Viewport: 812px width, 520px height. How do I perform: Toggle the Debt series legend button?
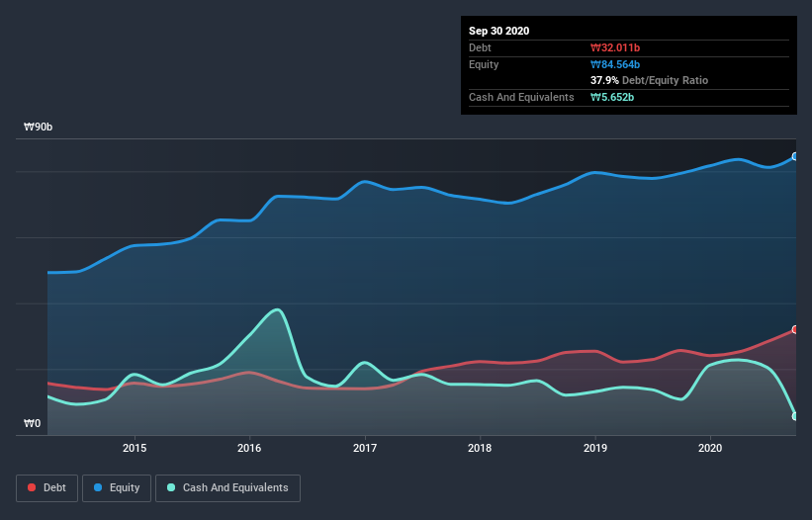[47, 488]
